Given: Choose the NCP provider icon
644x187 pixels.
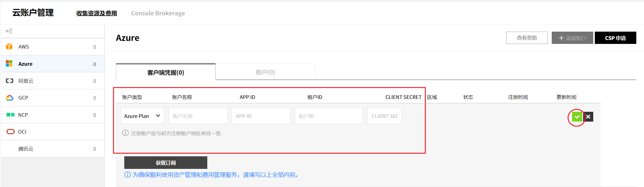Looking at the screenshot, I should pos(10,115).
